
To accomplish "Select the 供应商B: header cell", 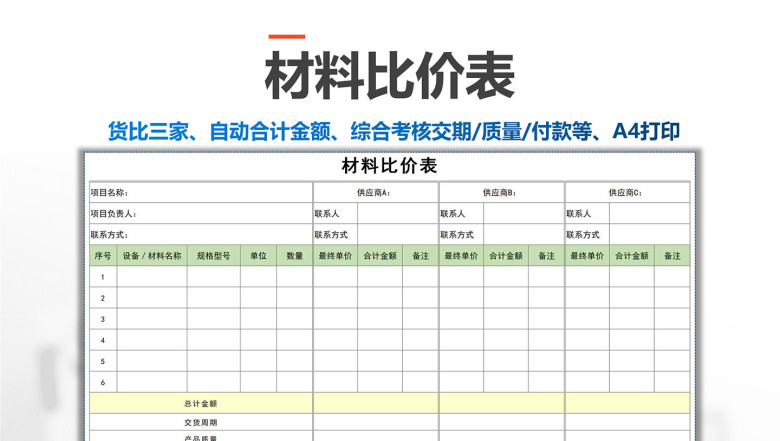I will [x=502, y=192].
